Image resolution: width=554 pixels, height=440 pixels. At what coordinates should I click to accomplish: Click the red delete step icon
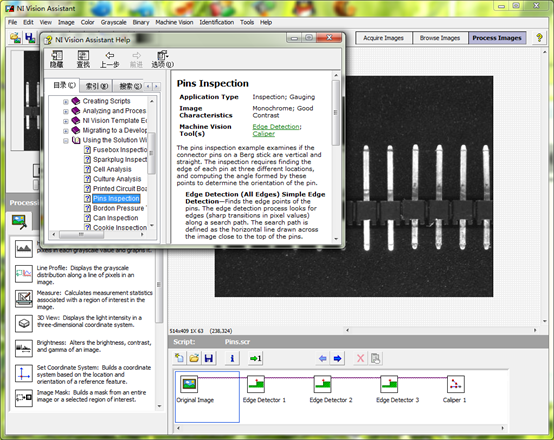click(360, 358)
